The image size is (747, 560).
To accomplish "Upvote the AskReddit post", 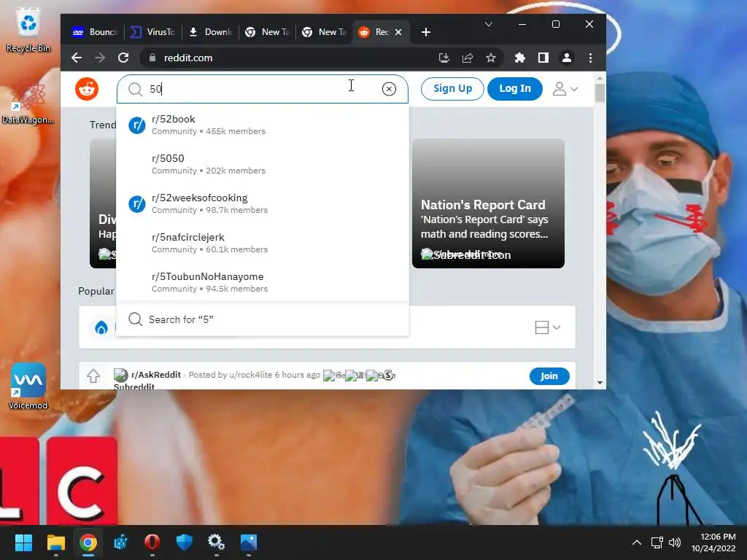I will coord(93,376).
